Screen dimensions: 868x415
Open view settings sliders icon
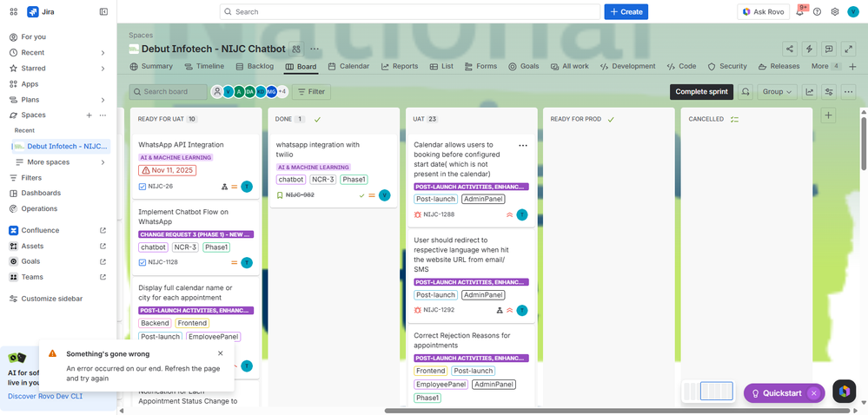(829, 92)
